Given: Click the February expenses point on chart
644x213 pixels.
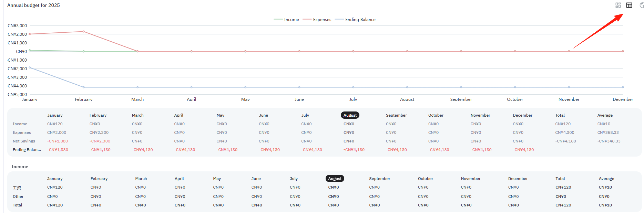Looking at the screenshot, I should pyautogui.click(x=84, y=32).
